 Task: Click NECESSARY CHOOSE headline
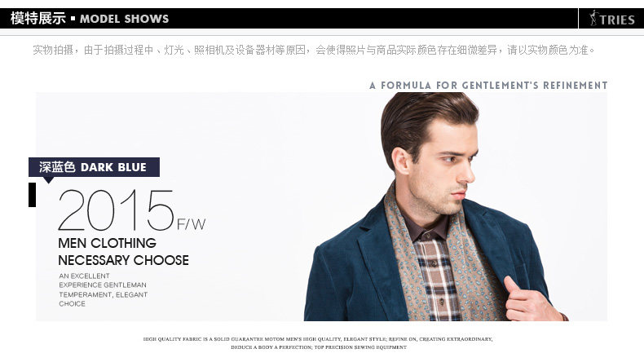(123, 260)
